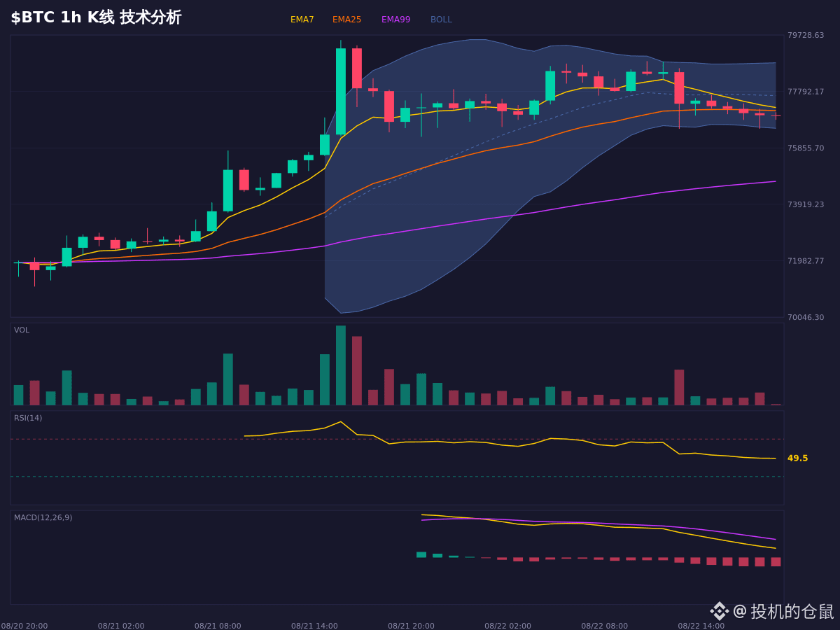Click price axis label 79728.63
Viewport: 840px width, 630px height.
point(806,35)
